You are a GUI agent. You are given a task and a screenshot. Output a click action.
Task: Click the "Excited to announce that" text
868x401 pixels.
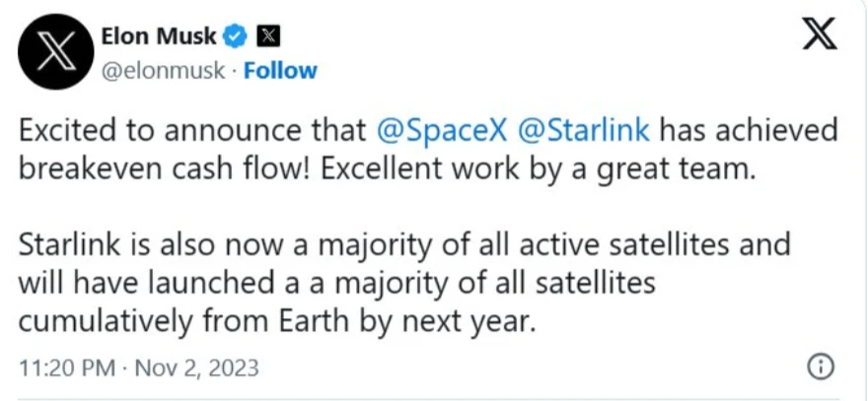192,131
